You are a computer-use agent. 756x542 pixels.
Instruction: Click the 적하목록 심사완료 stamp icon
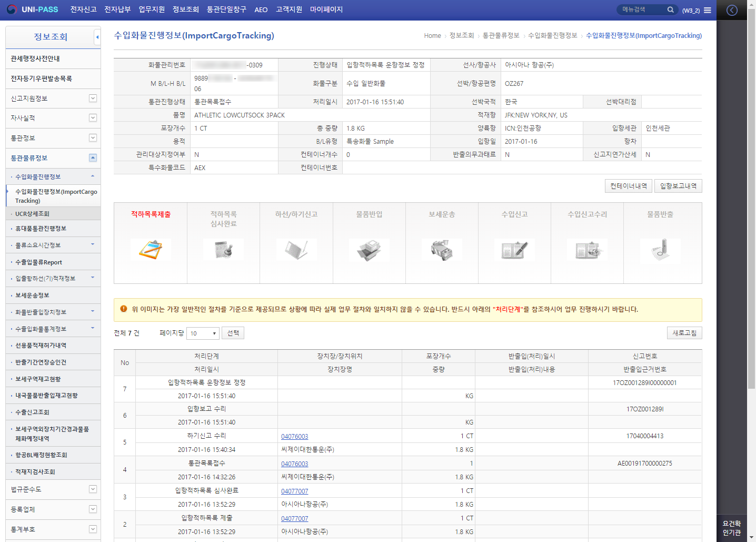[223, 249]
